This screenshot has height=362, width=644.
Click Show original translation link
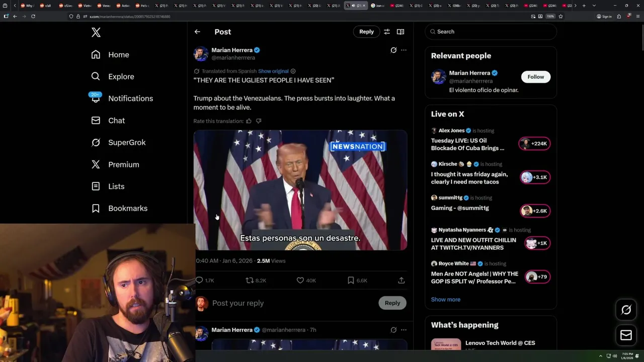point(273,71)
